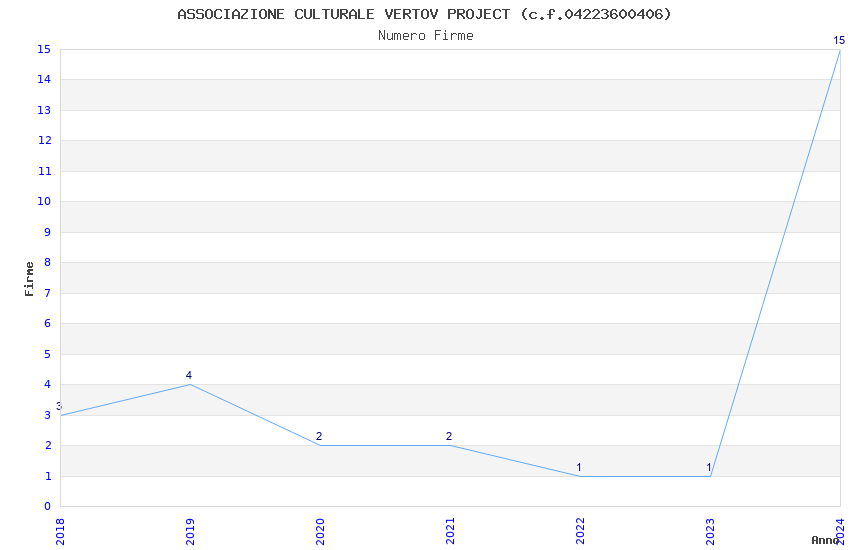The height and width of the screenshot is (550, 850).
Task: Click the y-axis tick value 15
Action: [x=44, y=49]
